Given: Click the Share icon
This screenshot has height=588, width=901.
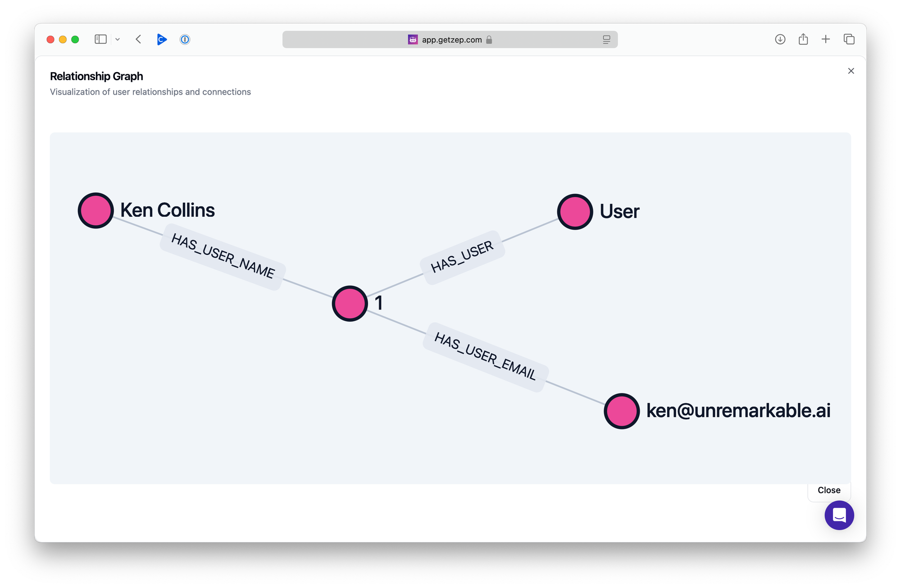Looking at the screenshot, I should click(x=803, y=39).
